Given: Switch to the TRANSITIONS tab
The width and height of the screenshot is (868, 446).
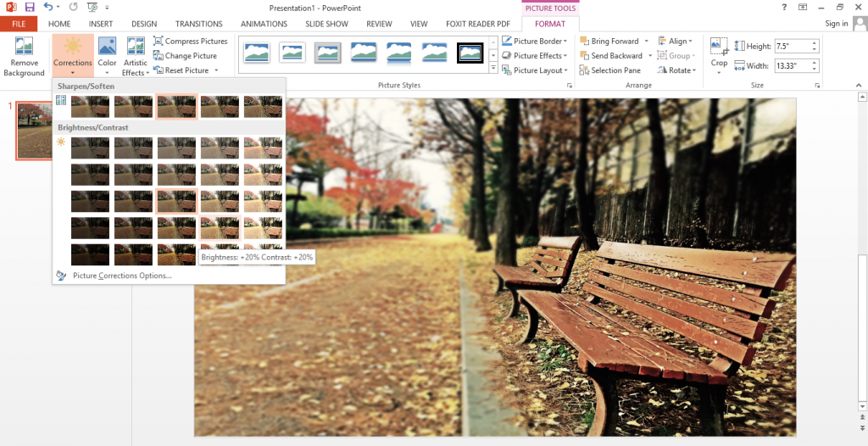Looking at the screenshot, I should coord(198,24).
